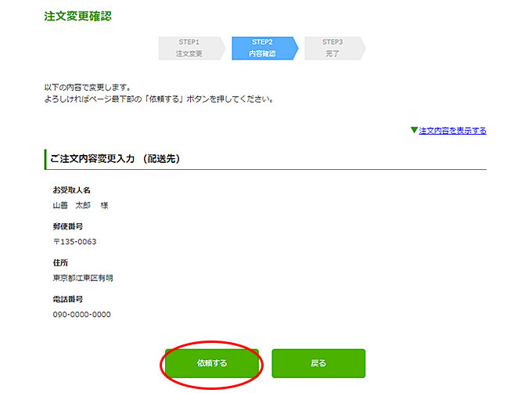This screenshot has height=393, width=532.
Task: Click the phone number 090-0000-0000
Action: click(x=81, y=314)
